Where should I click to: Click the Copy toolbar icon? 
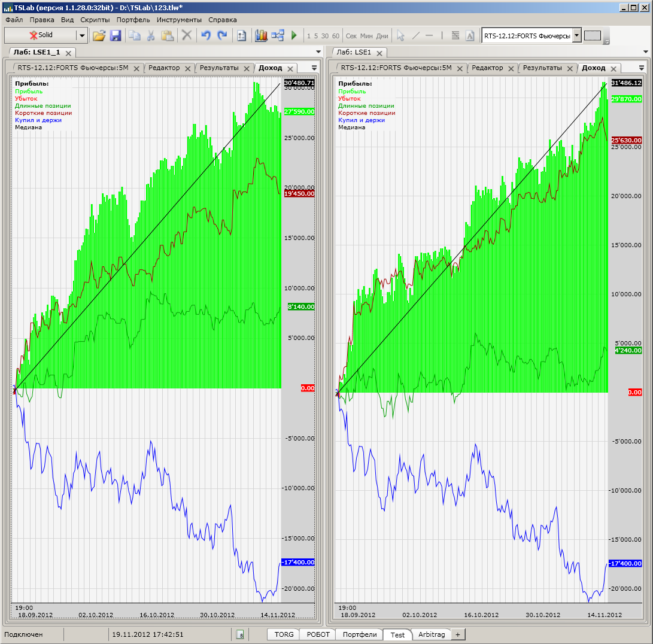pyautogui.click(x=134, y=36)
